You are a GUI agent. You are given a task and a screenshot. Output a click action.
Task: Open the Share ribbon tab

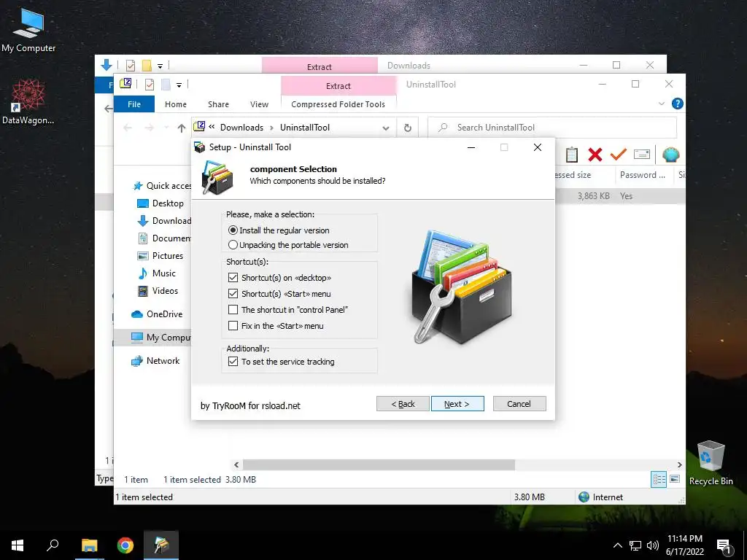pos(218,104)
